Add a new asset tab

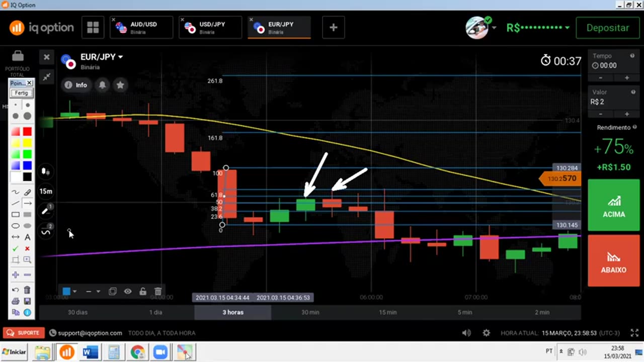coord(334,27)
